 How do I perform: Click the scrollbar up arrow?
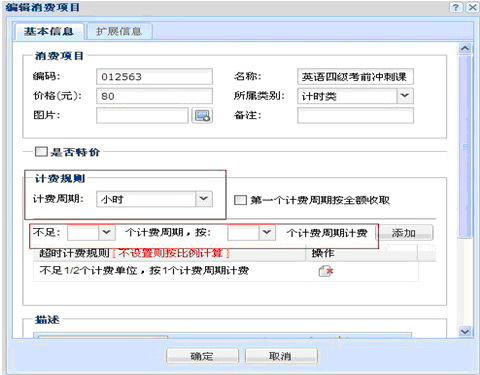[x=465, y=49]
